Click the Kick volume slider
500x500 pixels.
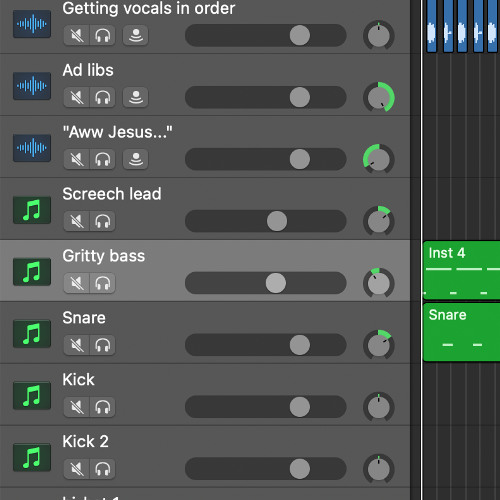coord(266,407)
